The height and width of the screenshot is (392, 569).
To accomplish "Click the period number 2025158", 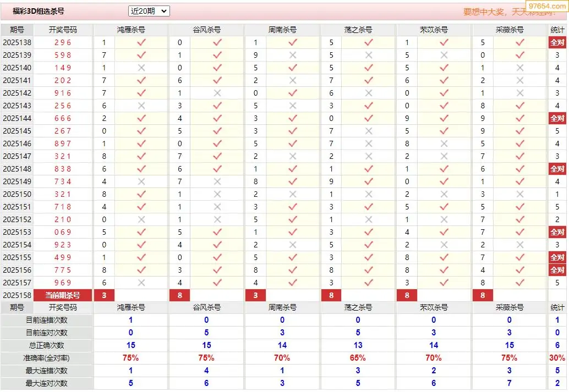I will (x=17, y=295).
